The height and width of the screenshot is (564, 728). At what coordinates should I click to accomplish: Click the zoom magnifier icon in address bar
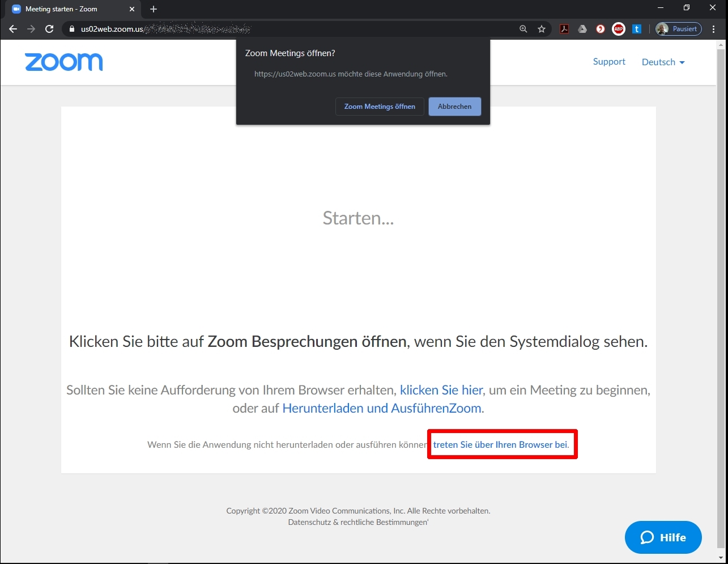click(523, 29)
